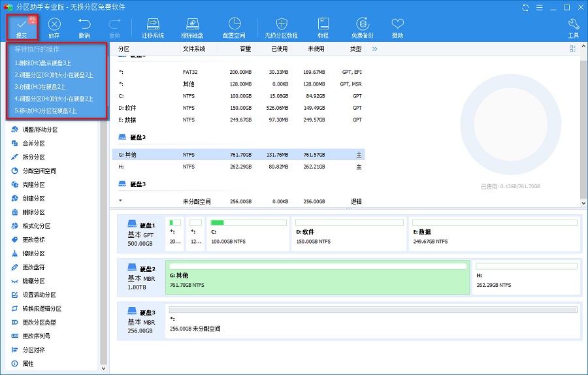Screen dimensions: 588x375
Task: Click the 赞助 heart icon
Action: click(x=397, y=25)
